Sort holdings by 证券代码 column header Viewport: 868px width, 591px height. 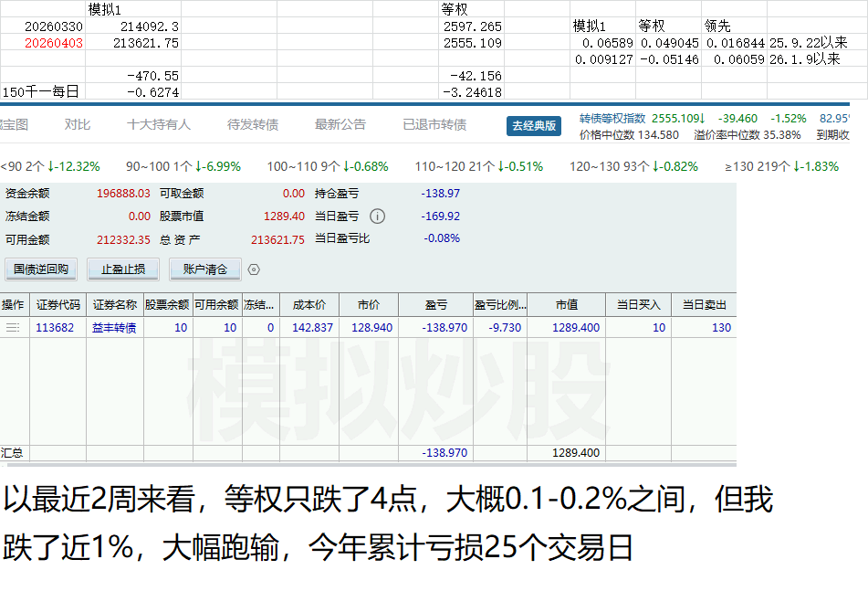pyautogui.click(x=58, y=305)
